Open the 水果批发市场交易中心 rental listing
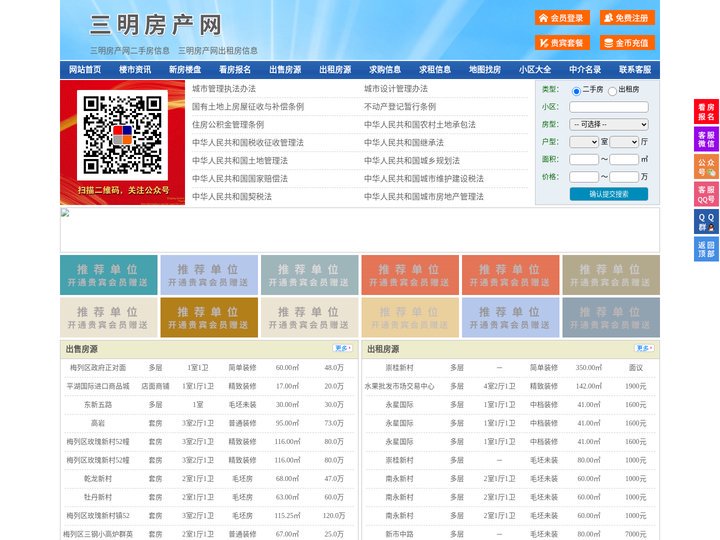The width and height of the screenshot is (720, 540). (399, 386)
